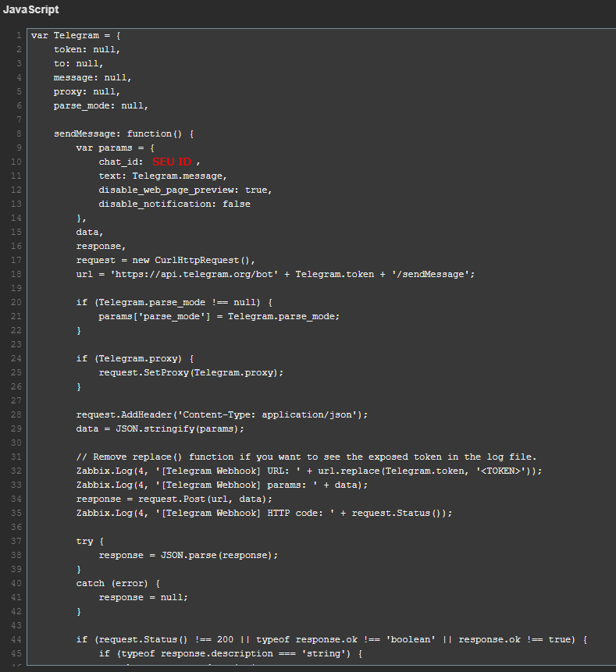Click the Content-Type AddHeader line
This screenshot has height=672, width=616.
click(x=222, y=414)
